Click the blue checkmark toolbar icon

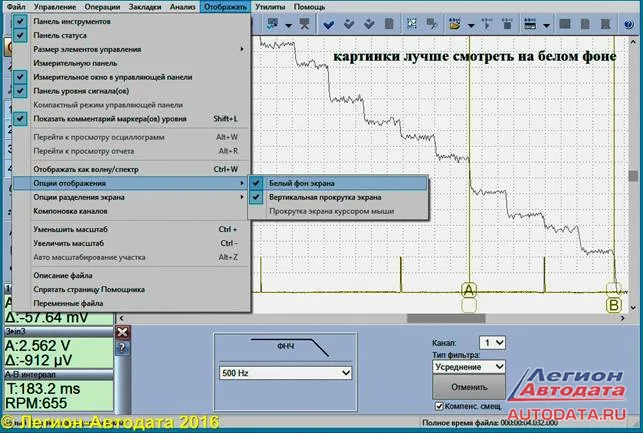tap(328, 25)
